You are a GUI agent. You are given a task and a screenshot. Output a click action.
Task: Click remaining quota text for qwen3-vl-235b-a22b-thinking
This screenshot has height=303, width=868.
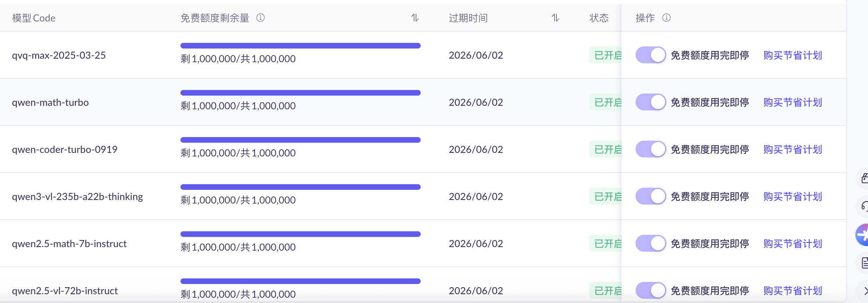point(238,200)
